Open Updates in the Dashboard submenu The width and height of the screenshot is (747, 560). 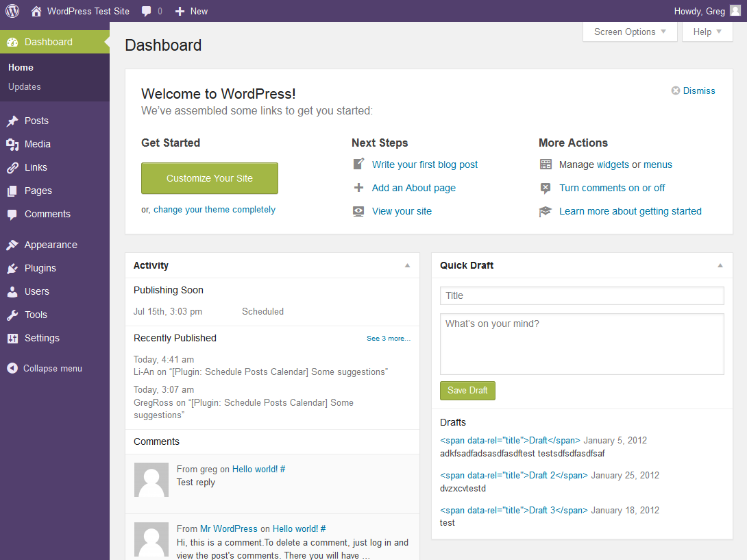click(24, 87)
